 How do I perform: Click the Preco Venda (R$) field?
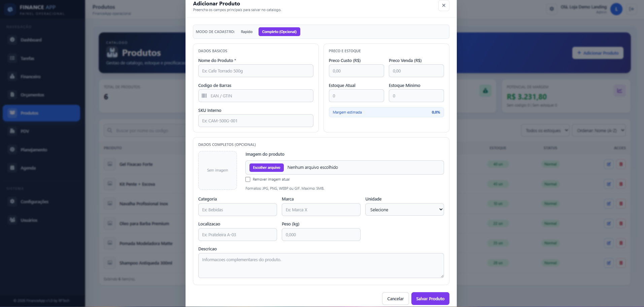(x=416, y=71)
